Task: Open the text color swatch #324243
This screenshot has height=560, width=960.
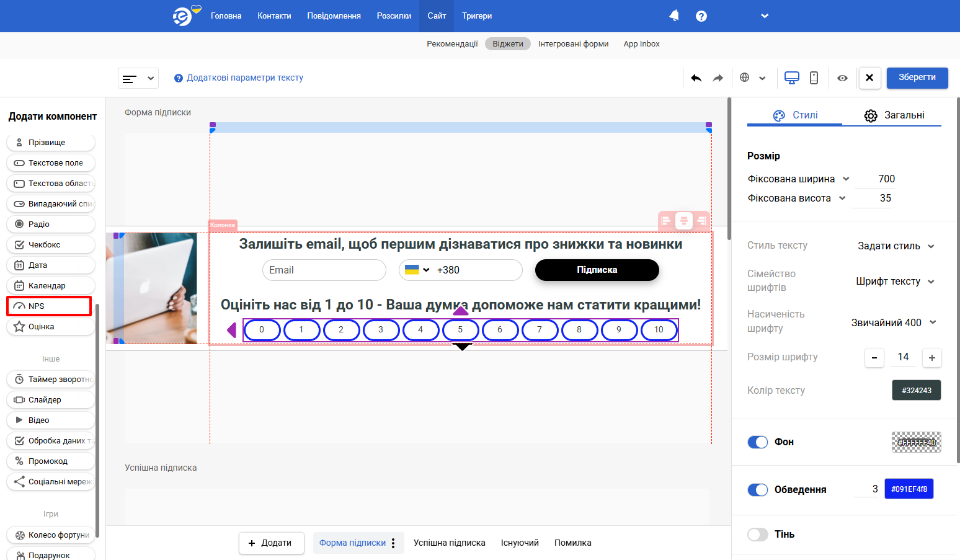Action: coord(917,390)
